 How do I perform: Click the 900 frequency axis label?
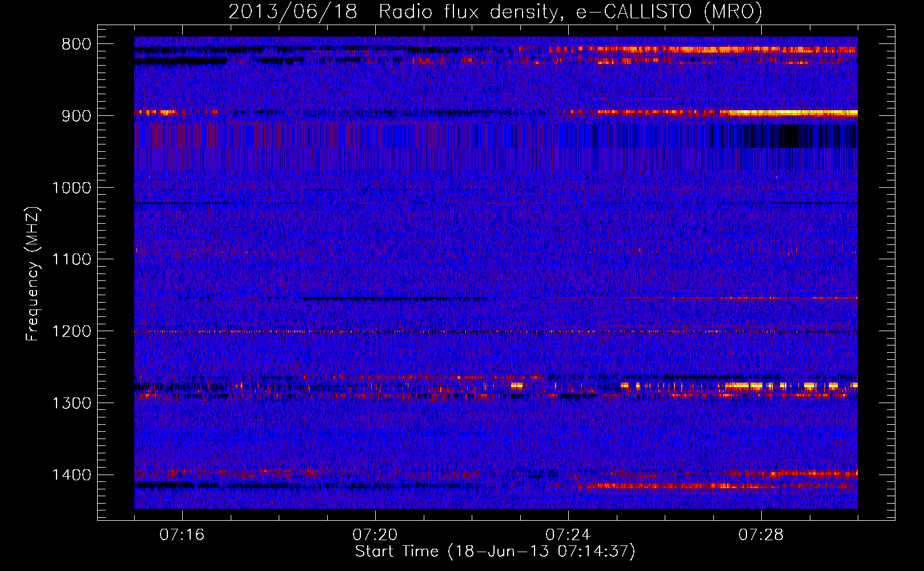coord(77,116)
